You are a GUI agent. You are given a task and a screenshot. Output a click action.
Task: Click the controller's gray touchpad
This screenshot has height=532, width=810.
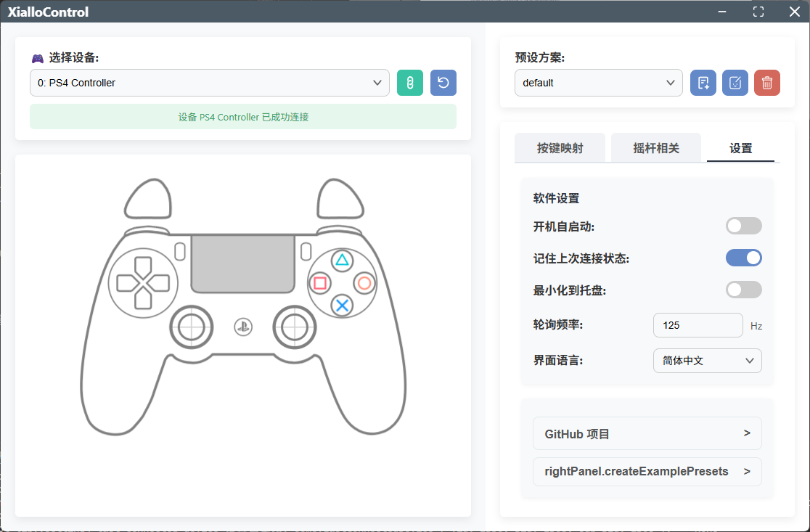pos(243,263)
